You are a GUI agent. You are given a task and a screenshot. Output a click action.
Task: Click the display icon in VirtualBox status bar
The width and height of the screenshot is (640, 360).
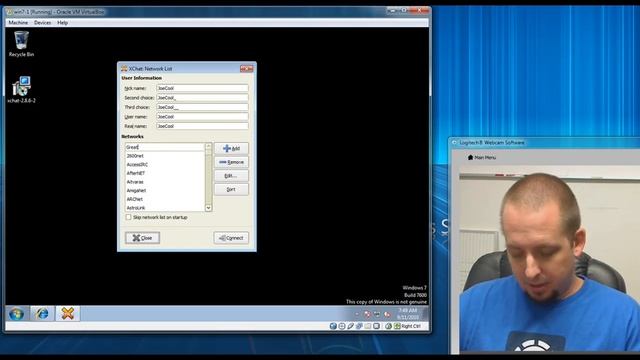point(376,326)
